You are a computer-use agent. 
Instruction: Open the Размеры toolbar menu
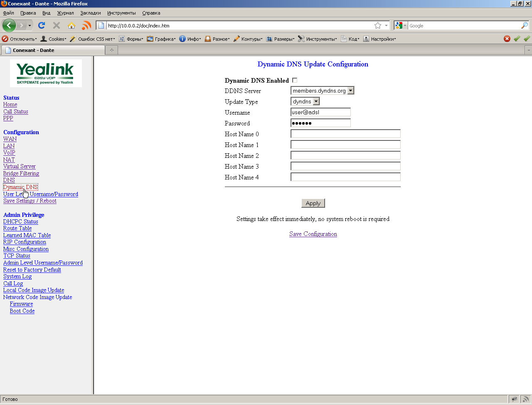(x=281, y=39)
